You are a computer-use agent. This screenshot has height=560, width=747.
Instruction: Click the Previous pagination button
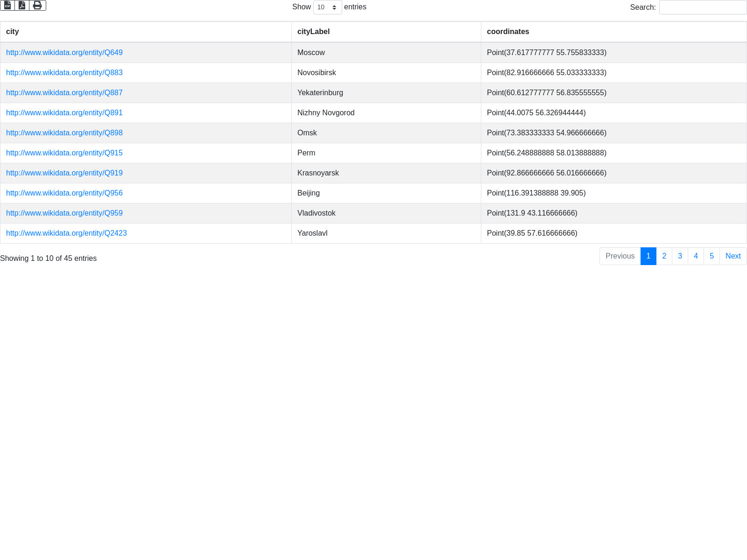pos(620,256)
